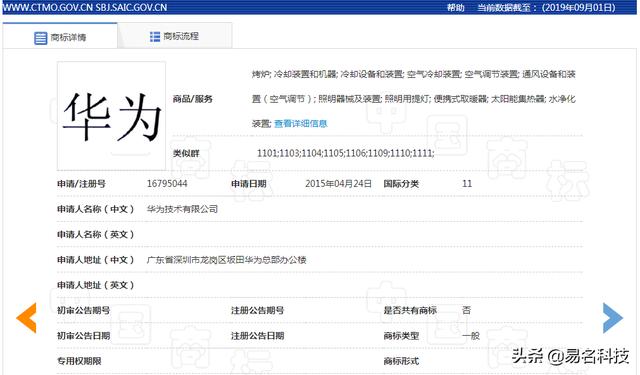Click the 国际分类 label

[x=401, y=184]
